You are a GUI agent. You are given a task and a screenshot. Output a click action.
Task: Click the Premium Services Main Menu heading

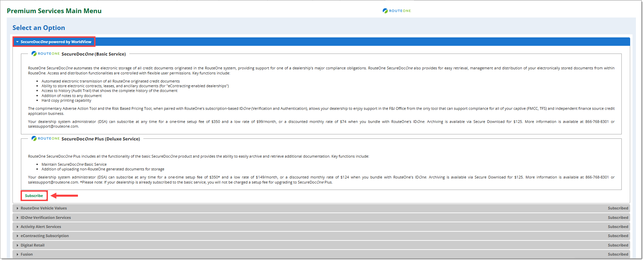(x=54, y=11)
